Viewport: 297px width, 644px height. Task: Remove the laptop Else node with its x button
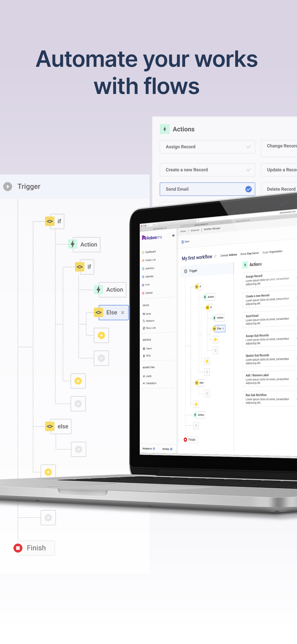coord(223,328)
